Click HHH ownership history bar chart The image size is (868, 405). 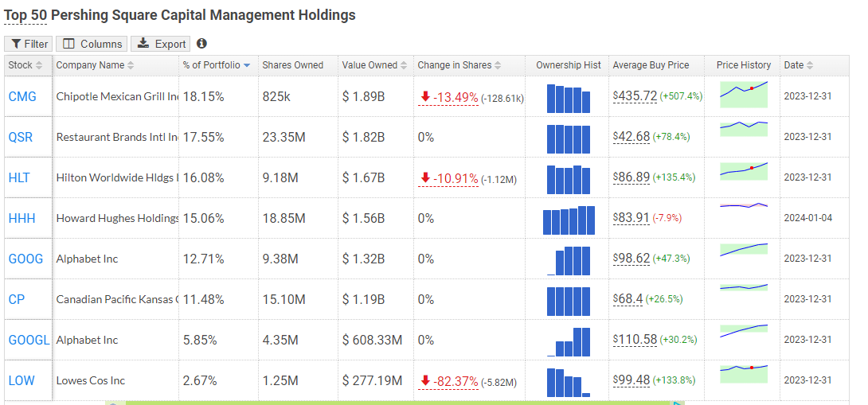(x=569, y=220)
